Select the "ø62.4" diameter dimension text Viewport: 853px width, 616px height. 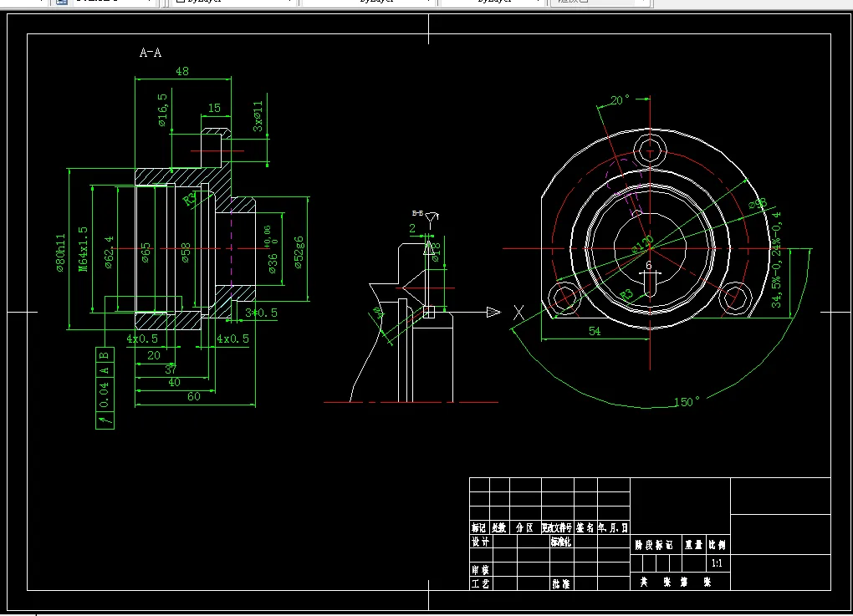tap(110, 252)
